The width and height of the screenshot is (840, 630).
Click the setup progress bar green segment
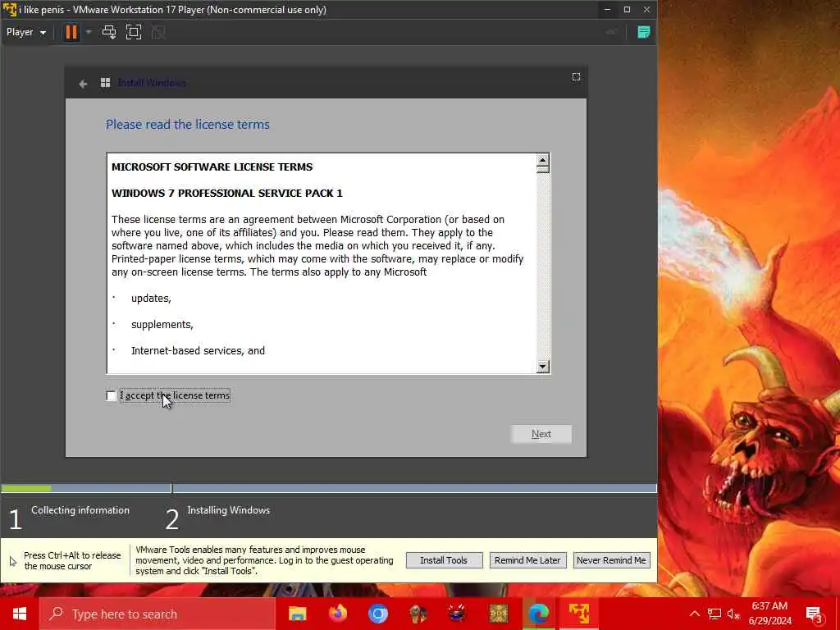(x=26, y=488)
